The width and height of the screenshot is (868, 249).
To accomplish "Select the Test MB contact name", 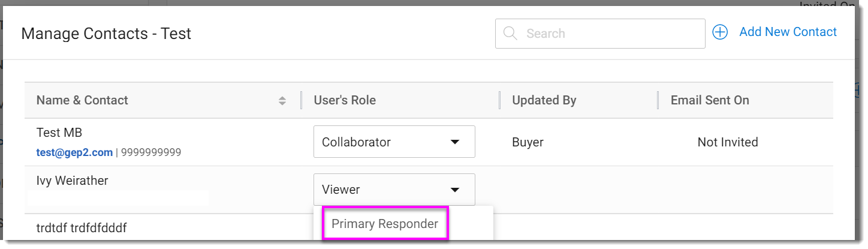I will (59, 133).
